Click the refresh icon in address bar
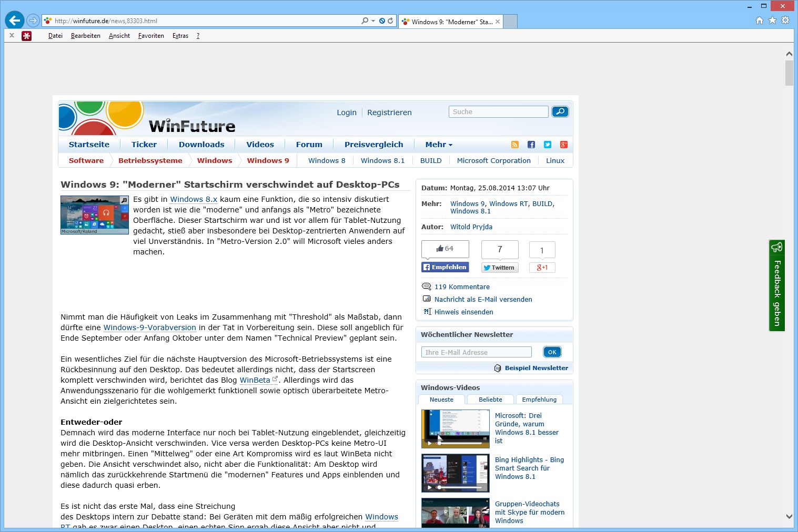 click(390, 21)
